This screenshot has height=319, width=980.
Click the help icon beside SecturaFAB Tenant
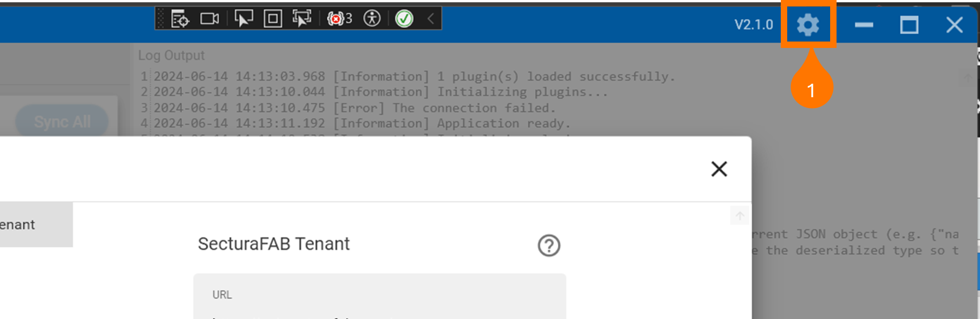click(549, 246)
